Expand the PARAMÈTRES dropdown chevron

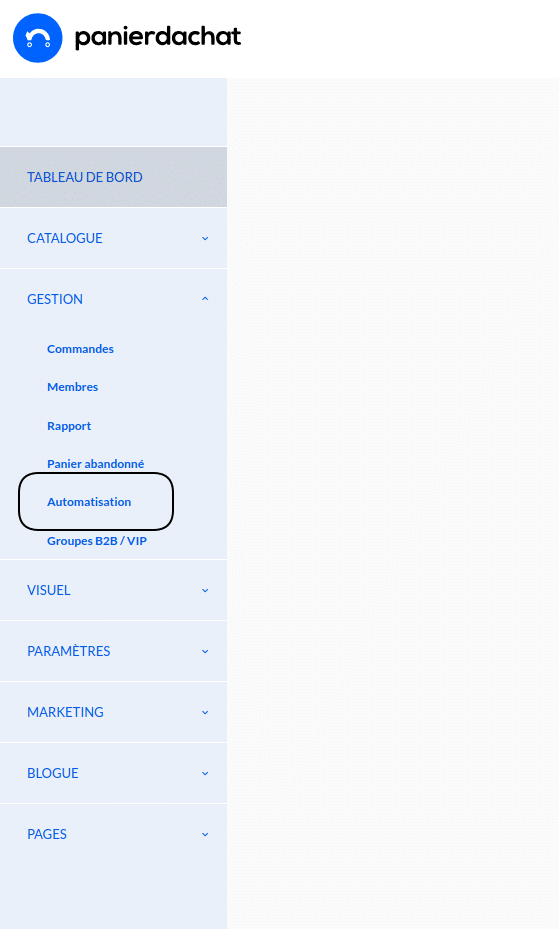point(205,651)
